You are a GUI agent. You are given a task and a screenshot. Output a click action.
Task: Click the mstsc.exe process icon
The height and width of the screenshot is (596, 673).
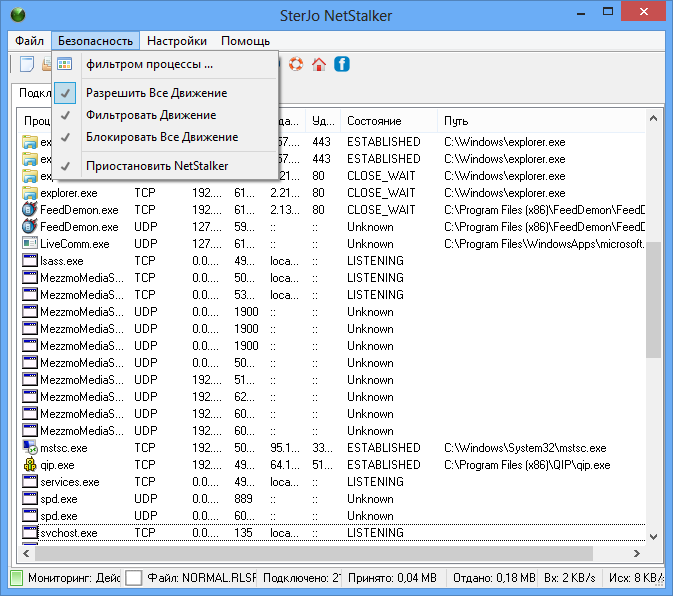(30, 448)
